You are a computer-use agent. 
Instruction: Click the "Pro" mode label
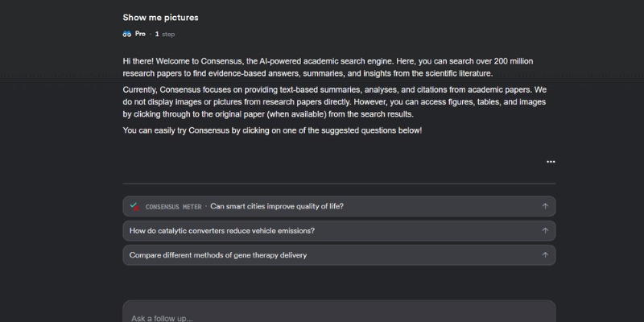coord(141,34)
